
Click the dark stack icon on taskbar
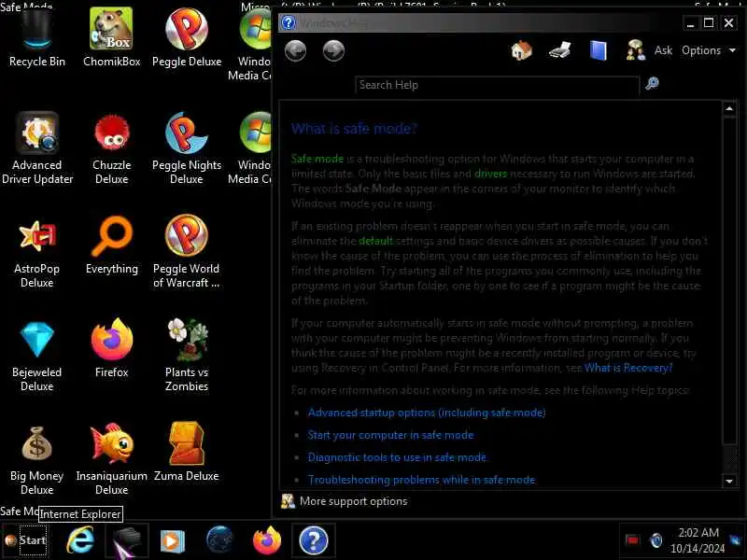click(x=127, y=541)
